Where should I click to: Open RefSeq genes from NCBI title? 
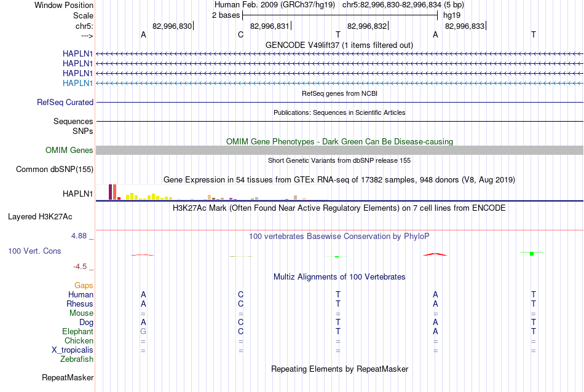pos(339,93)
